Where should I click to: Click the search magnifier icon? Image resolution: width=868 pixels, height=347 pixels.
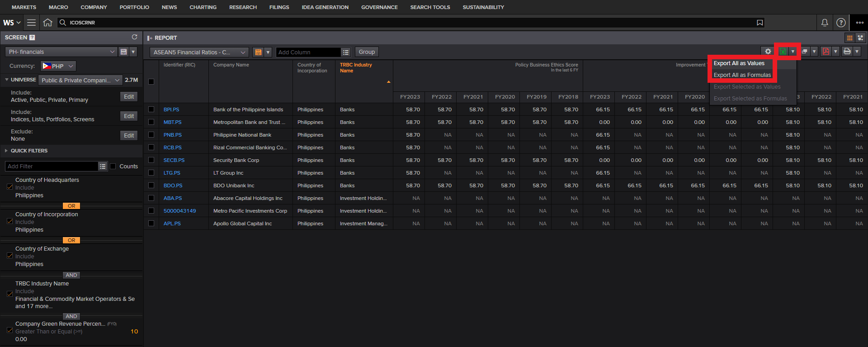tap(63, 23)
